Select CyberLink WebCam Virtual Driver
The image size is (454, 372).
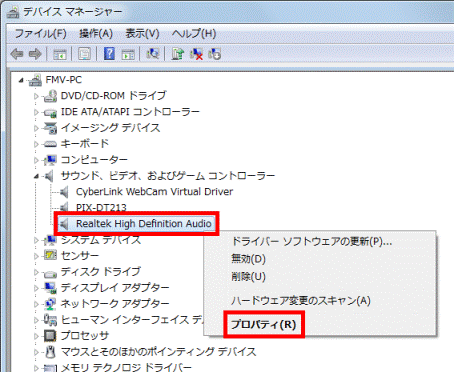coord(154,192)
